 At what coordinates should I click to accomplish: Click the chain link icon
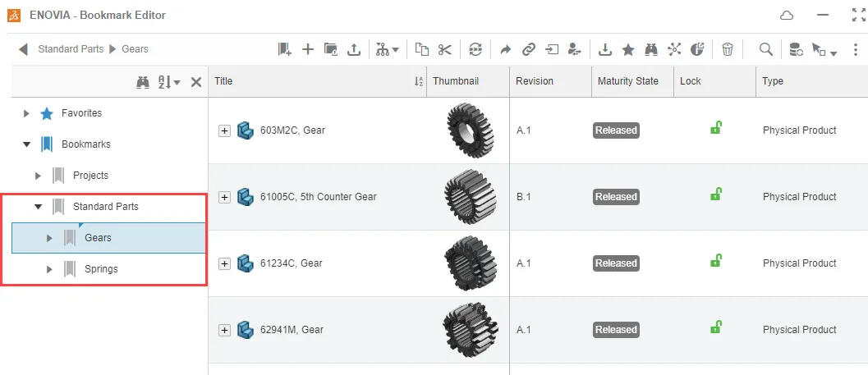pos(529,49)
